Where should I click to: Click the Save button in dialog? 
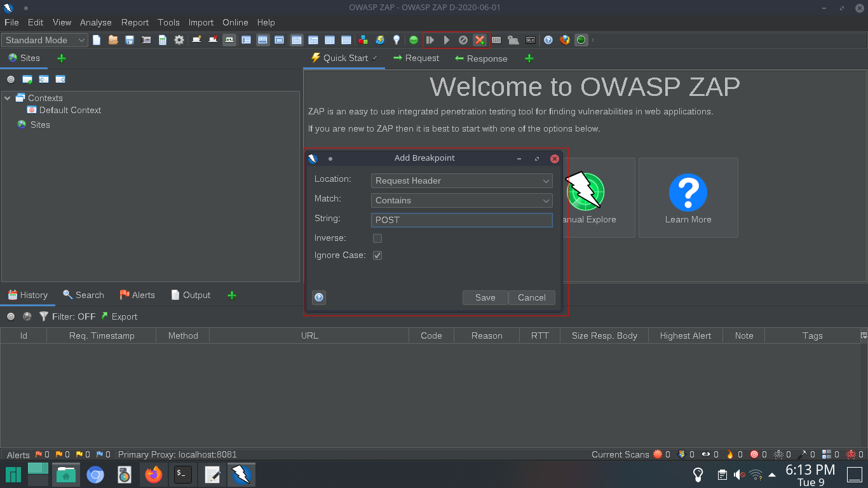[x=485, y=297]
